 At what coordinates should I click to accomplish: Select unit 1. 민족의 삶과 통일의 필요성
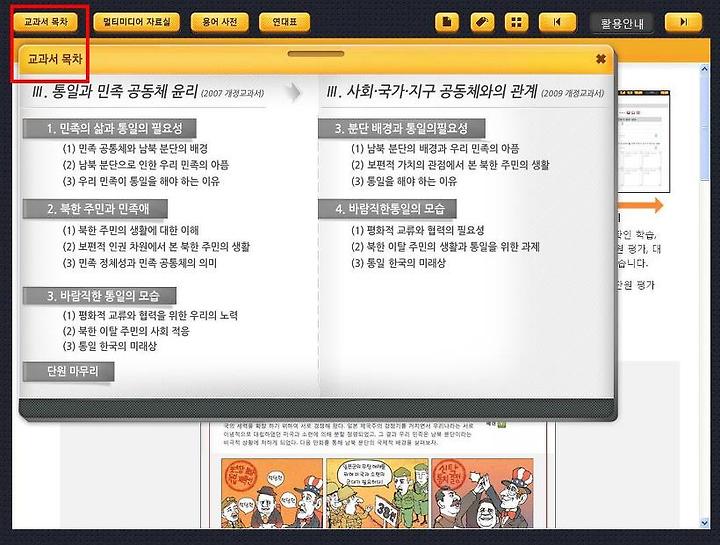pos(110,129)
